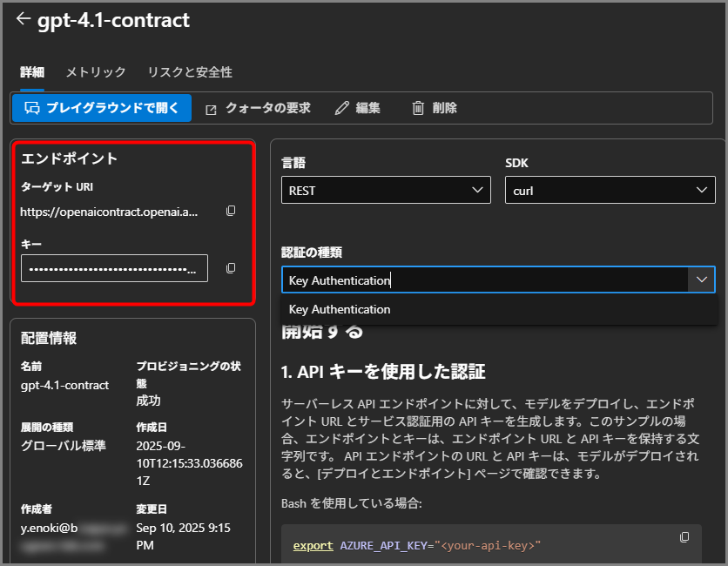Copy the target URI with copy icon
The image size is (728, 566).
tap(231, 211)
